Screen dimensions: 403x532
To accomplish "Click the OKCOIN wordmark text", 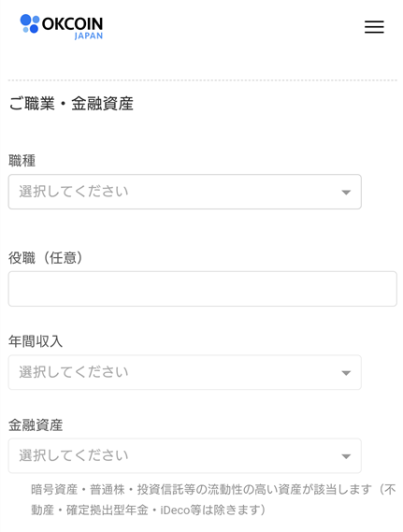I will [x=72, y=23].
